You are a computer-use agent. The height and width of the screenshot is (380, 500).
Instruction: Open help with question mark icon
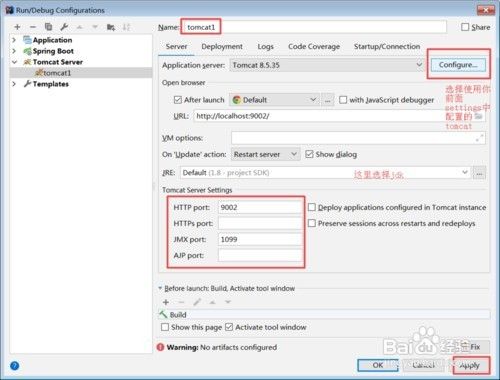coord(14,366)
